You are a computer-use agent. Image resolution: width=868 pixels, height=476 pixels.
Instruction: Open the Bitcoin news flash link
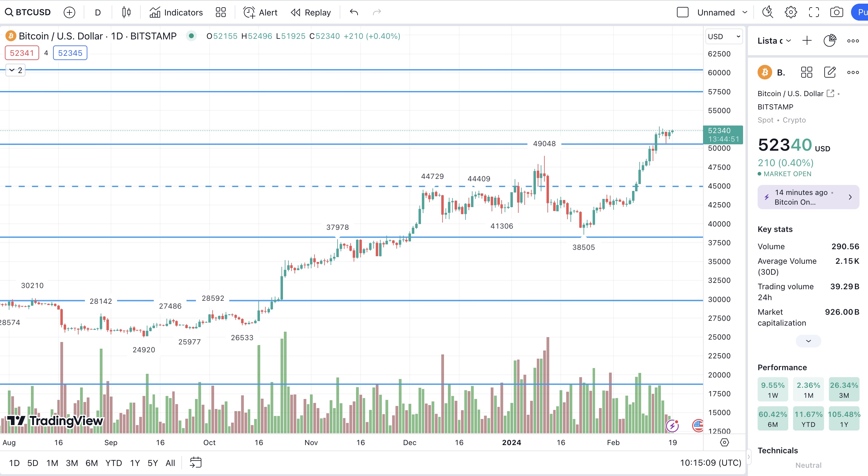tap(808, 197)
